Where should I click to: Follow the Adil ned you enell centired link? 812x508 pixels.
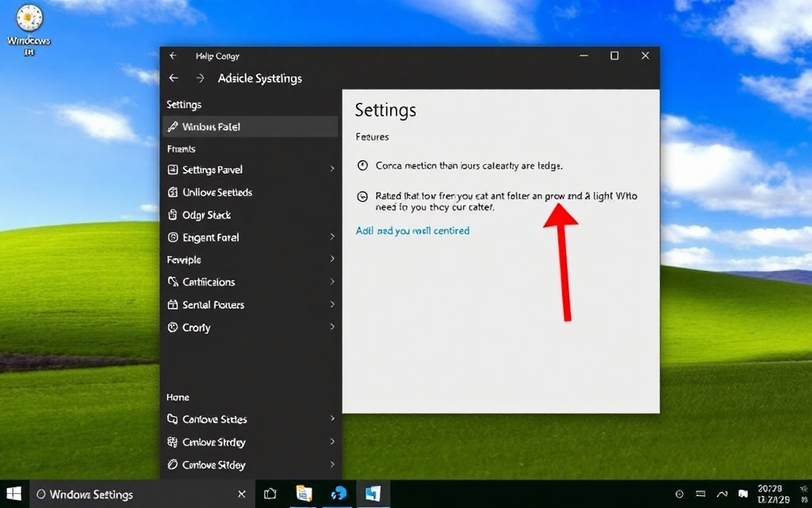point(412,231)
